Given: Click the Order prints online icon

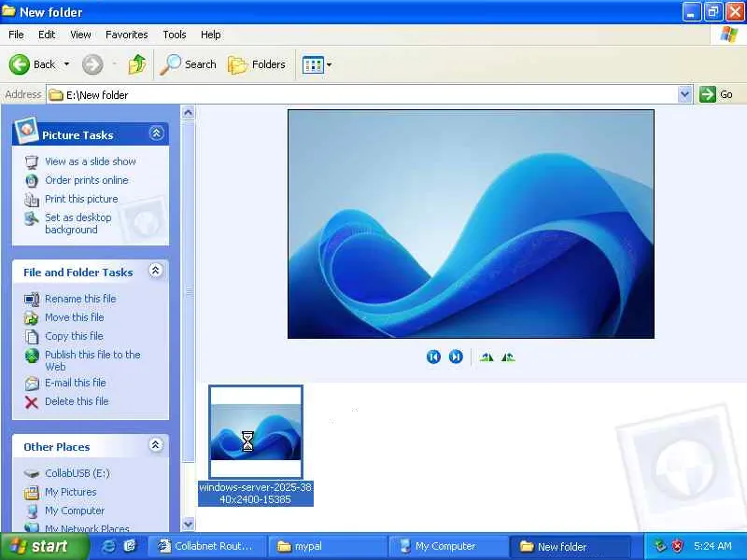Looking at the screenshot, I should (x=32, y=180).
